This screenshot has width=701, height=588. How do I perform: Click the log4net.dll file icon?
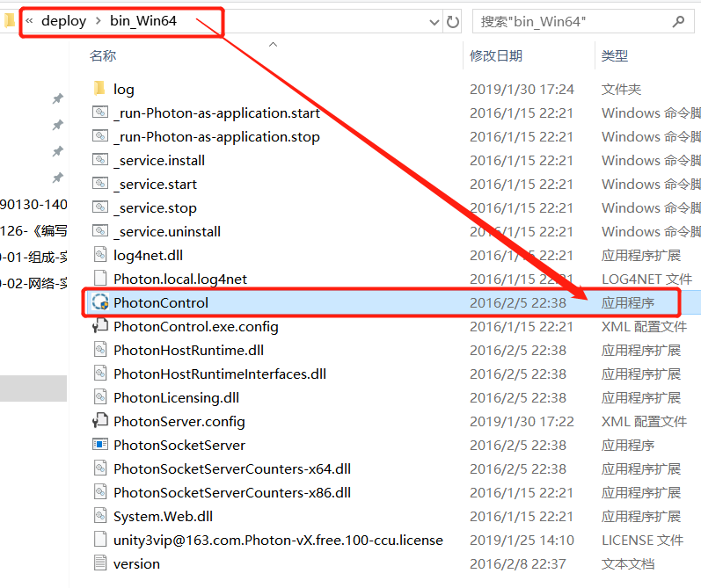click(x=100, y=254)
